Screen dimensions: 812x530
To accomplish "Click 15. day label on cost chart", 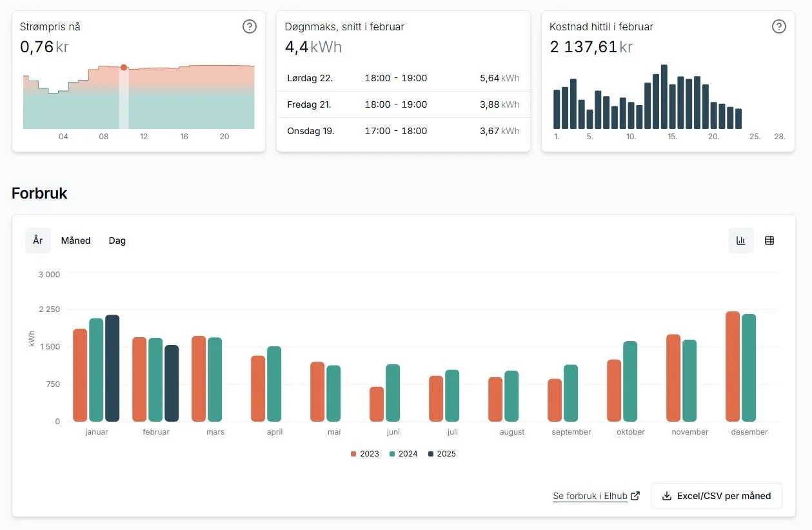I will (672, 137).
